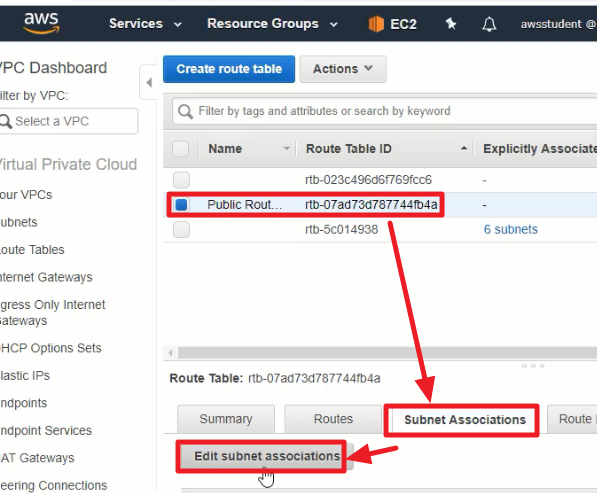Image resolution: width=597 pixels, height=493 pixels.
Task: Click the AWS logo home icon
Action: click(42, 23)
